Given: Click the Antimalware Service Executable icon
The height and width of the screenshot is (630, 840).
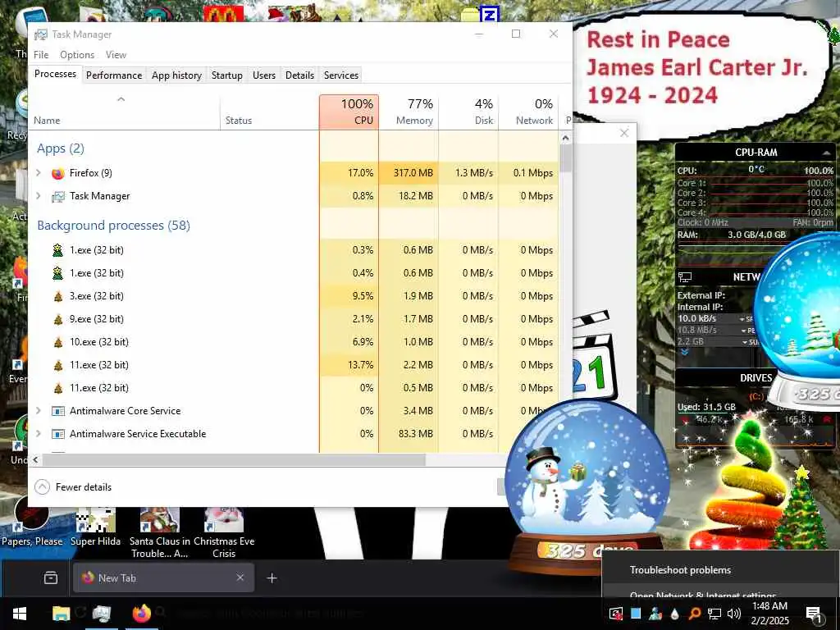Looking at the screenshot, I should (x=58, y=434).
